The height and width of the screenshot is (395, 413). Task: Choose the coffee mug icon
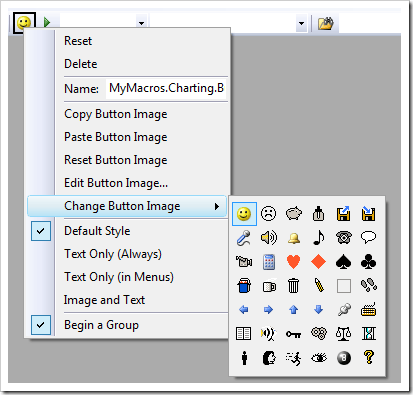[x=269, y=286]
